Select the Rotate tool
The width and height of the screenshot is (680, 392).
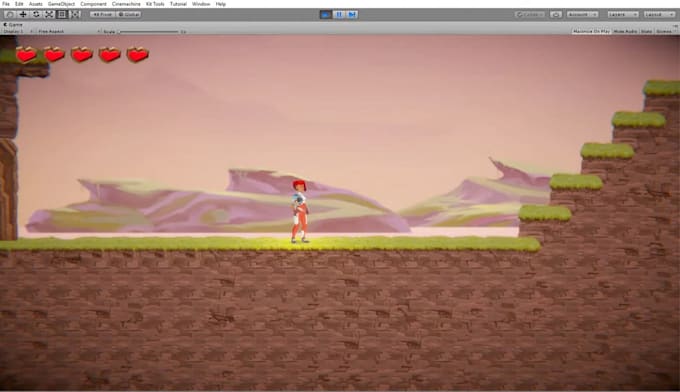[x=36, y=14]
